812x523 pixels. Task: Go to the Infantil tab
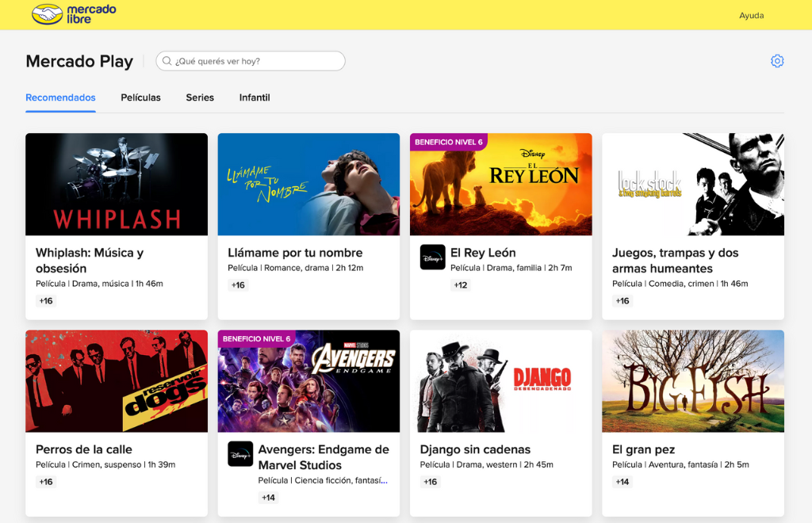point(255,97)
